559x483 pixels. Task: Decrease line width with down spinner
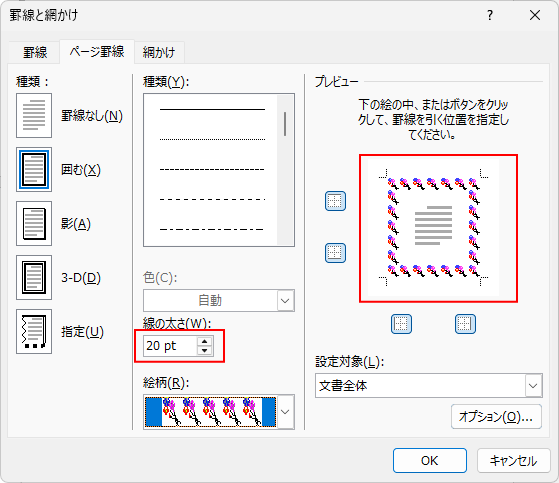(205, 350)
